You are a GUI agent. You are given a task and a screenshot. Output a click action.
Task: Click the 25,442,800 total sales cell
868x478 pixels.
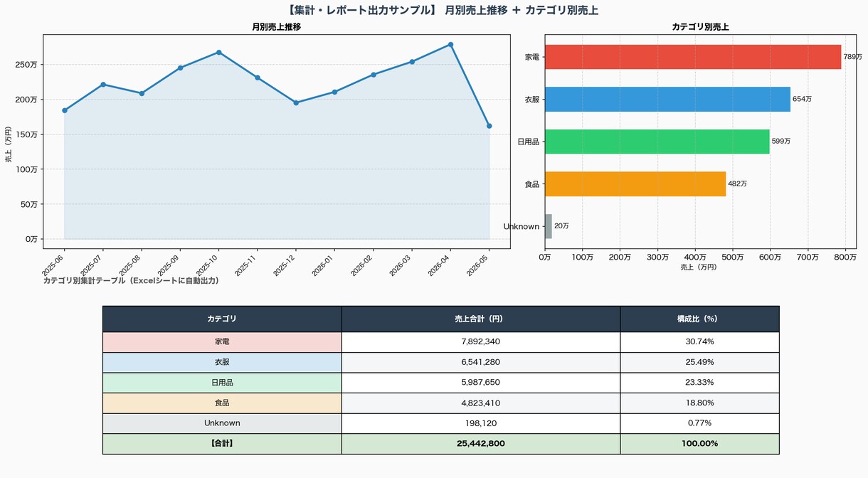click(x=481, y=444)
